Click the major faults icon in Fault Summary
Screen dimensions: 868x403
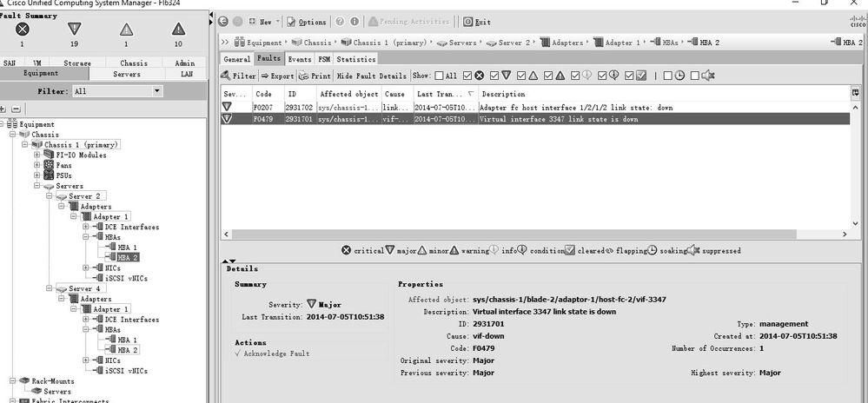pos(74,29)
